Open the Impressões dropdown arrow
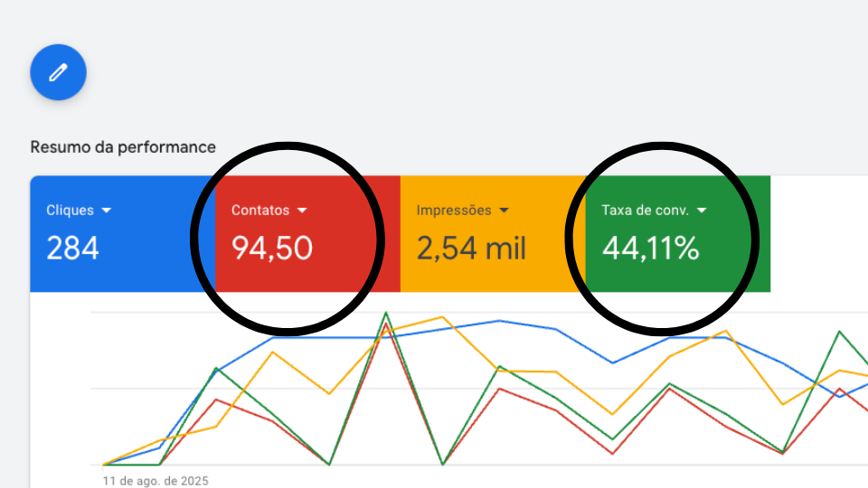 504,211
